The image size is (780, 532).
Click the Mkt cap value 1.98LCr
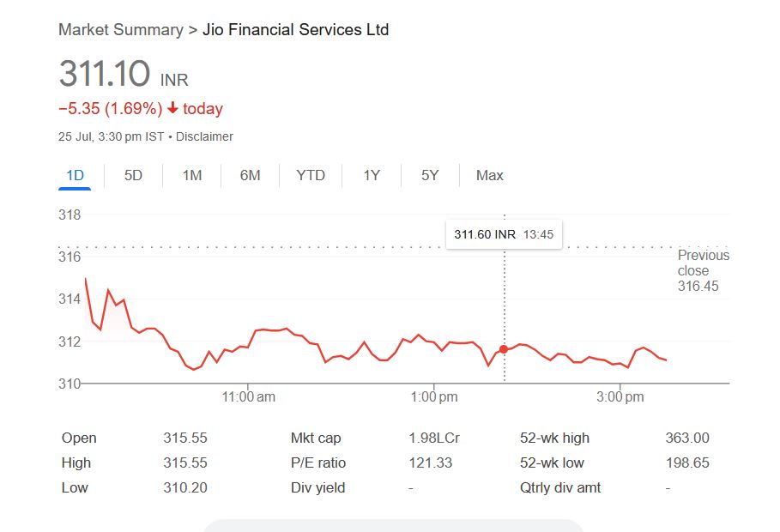[434, 438]
